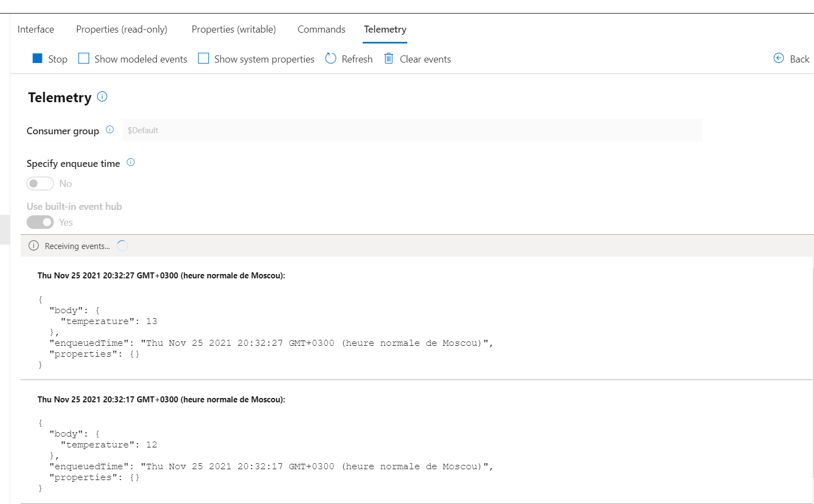Click the Back button label

(x=799, y=59)
